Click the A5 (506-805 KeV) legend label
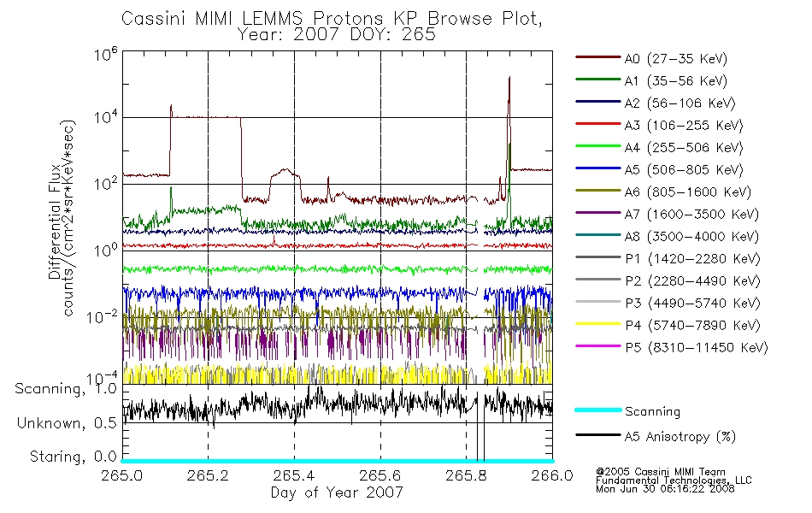This screenshot has height=513, width=812. click(684, 170)
